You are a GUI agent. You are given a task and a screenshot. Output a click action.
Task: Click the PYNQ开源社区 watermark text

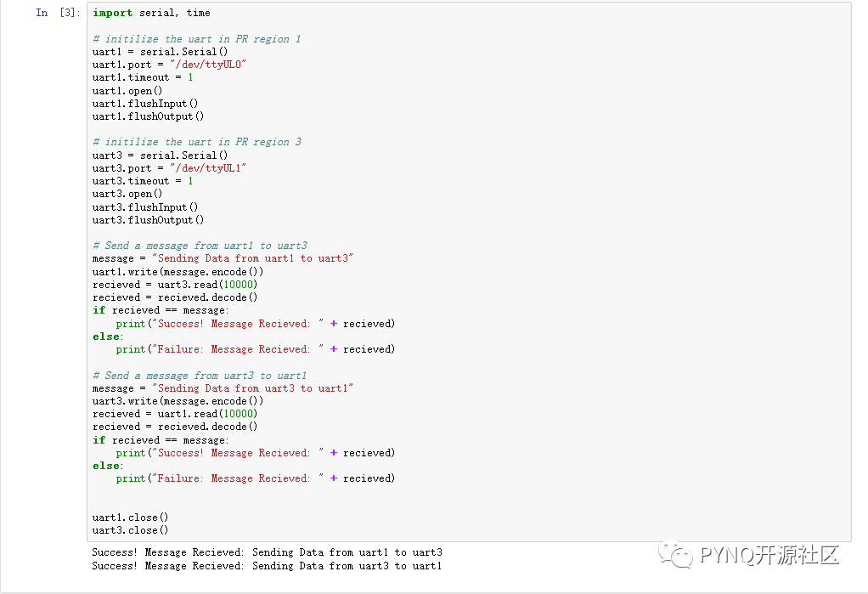(769, 556)
